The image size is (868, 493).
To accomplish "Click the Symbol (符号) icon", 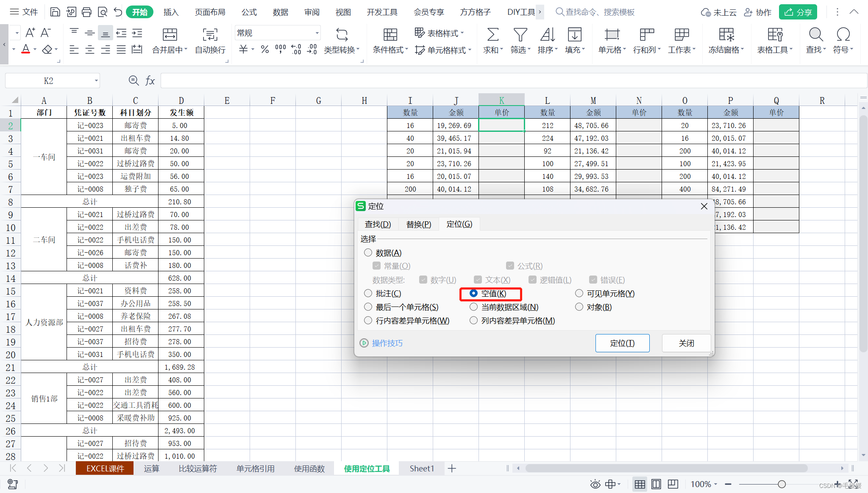I will tap(843, 34).
